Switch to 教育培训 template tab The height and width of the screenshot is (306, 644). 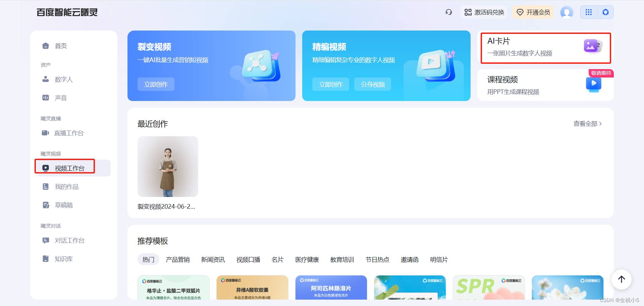(x=342, y=259)
